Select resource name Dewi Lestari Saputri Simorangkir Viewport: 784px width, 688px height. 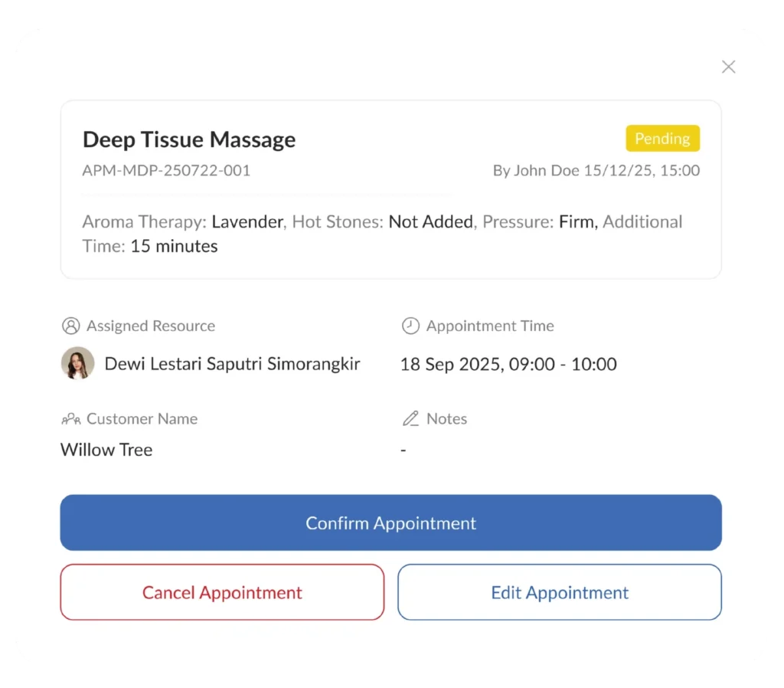pyautogui.click(x=232, y=364)
